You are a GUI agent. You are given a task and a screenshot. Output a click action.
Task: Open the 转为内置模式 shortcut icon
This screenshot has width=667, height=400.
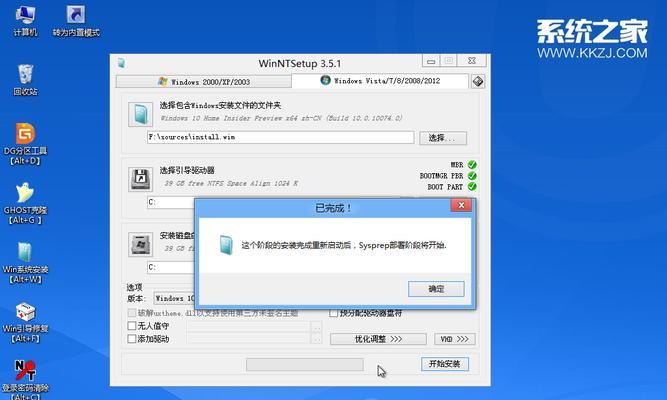click(76, 21)
